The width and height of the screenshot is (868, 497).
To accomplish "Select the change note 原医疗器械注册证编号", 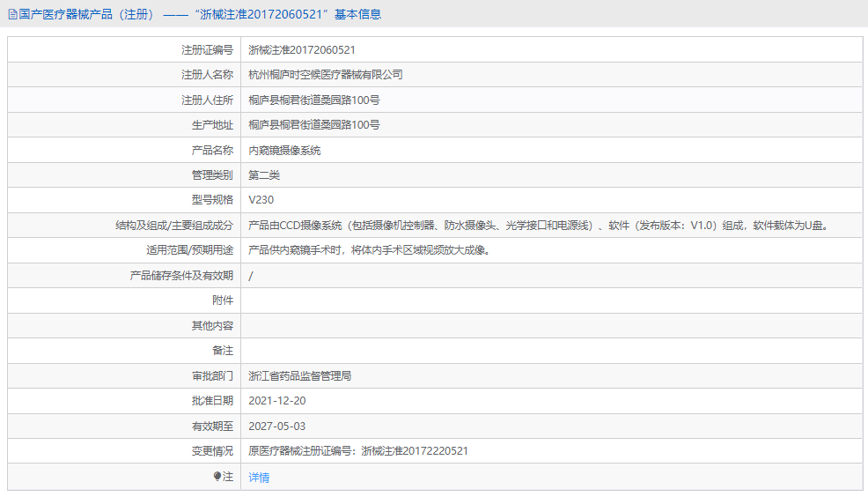I will click(x=358, y=451).
